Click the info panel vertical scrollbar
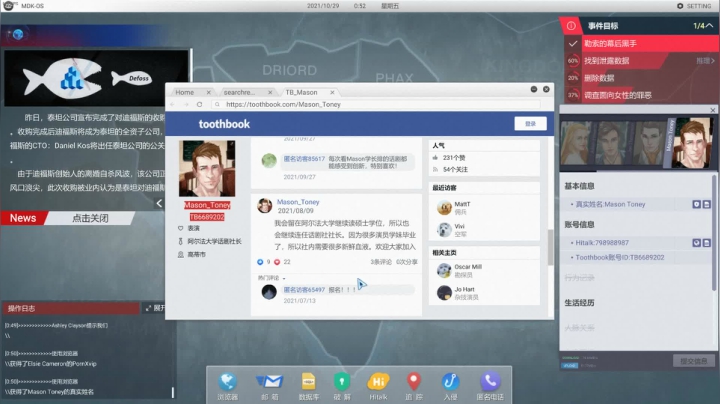The width and height of the screenshot is (720, 404). click(x=714, y=232)
